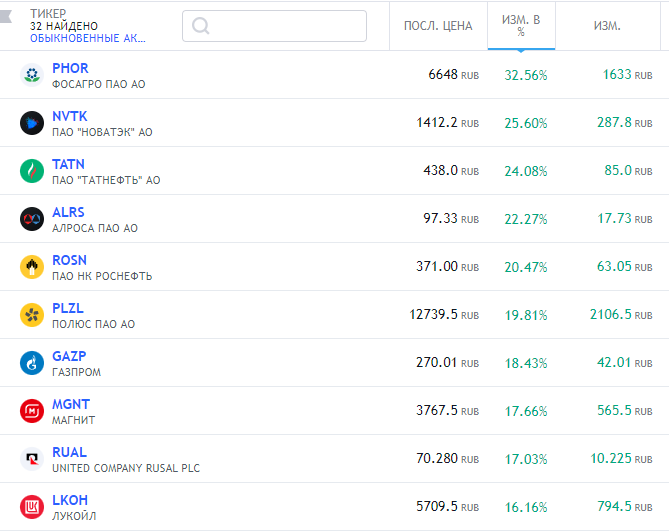Click ROSN absolute change 63.05 RUB
The height and width of the screenshot is (531, 669).
pyautogui.click(x=625, y=267)
